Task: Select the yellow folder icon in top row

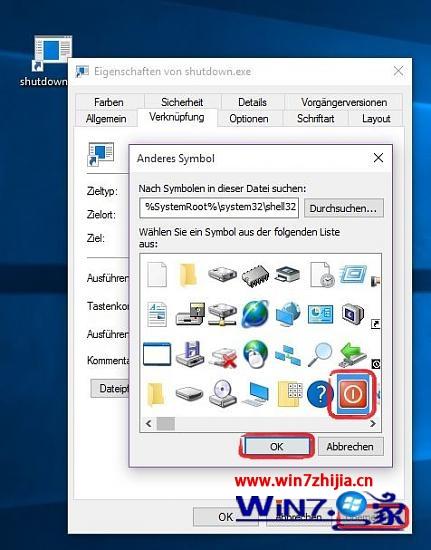Action: click(x=188, y=275)
